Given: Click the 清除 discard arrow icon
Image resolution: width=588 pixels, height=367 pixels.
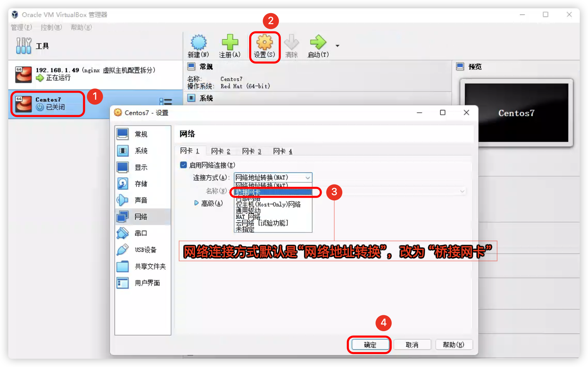Looking at the screenshot, I should point(291,42).
